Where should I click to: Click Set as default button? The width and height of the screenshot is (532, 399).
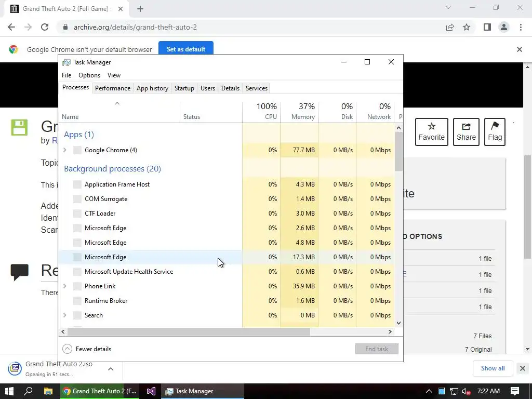tap(186, 49)
